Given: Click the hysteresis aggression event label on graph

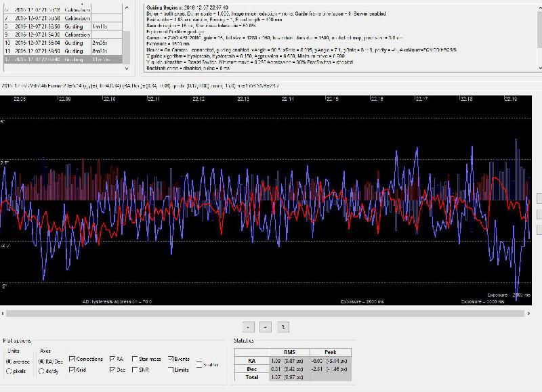Looking at the screenshot, I should (117, 302).
